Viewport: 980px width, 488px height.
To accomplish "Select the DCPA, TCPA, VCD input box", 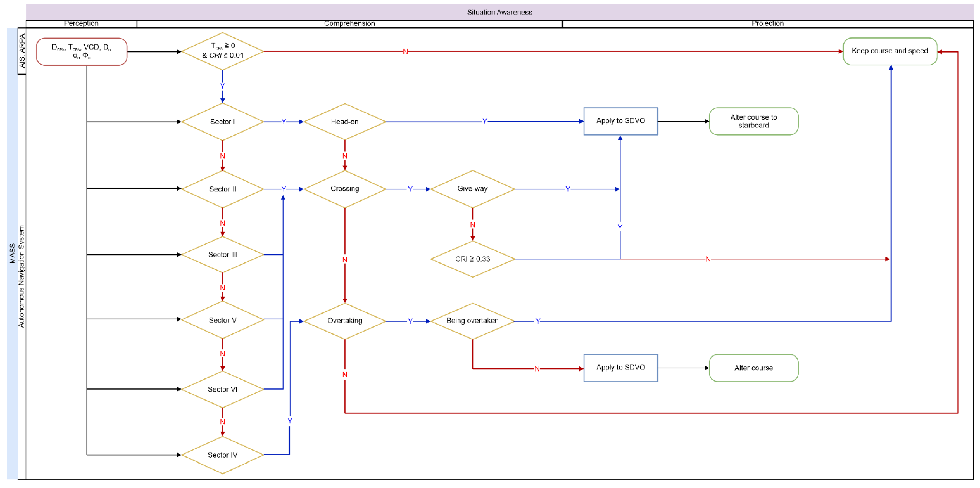I will tap(81, 51).
